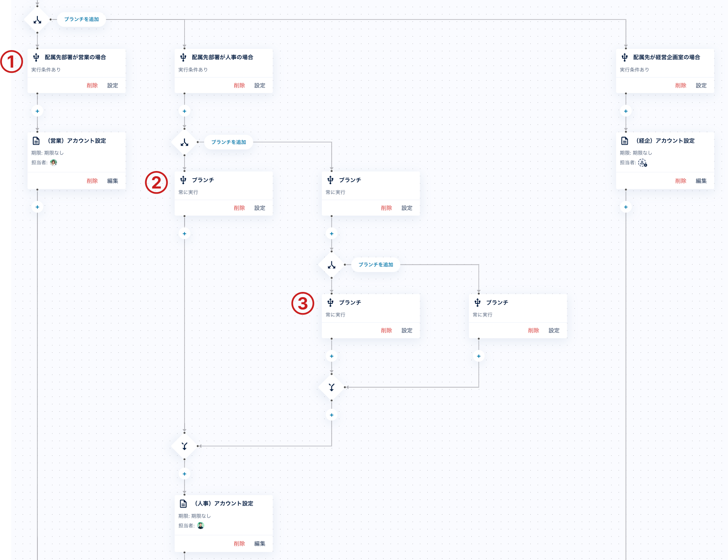Click plus button below 営業 branch card
This screenshot has height=560, width=728.
pos(37,111)
